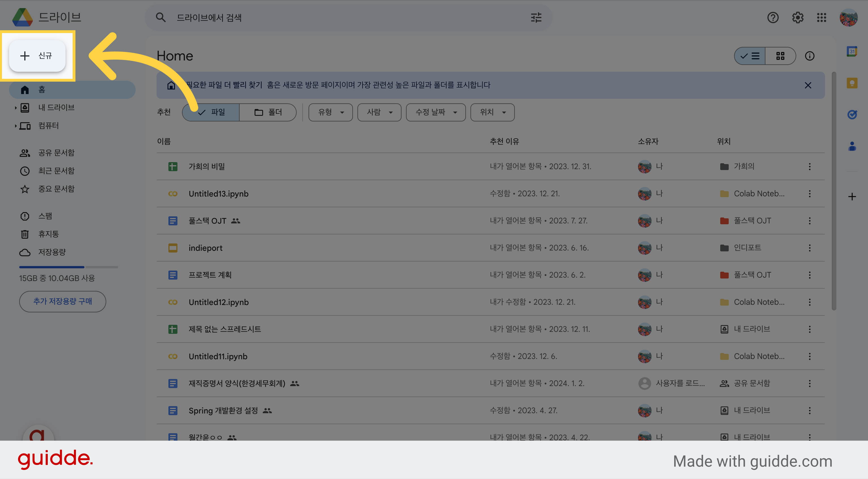Expand the 내 드라이브 tree arrow
868x479 pixels.
[x=16, y=108]
